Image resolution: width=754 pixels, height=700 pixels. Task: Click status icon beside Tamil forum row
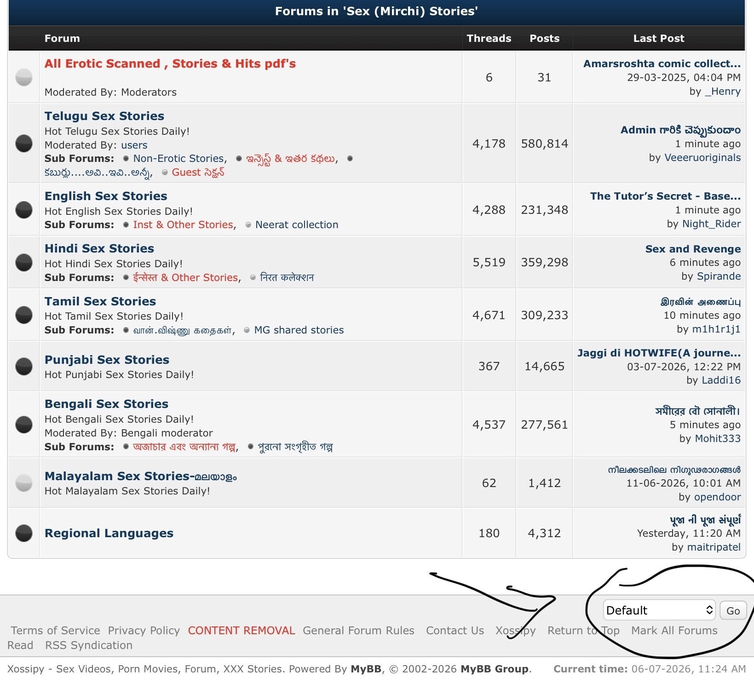tap(24, 315)
